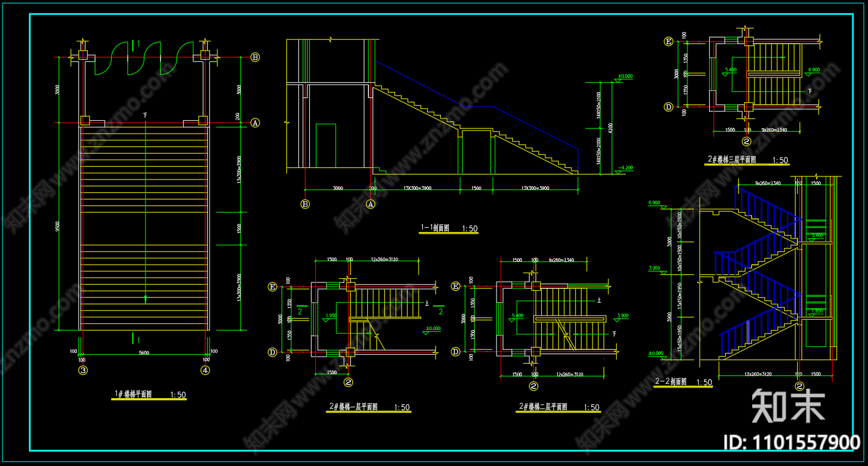
Task: Click axis bubble D in 2#楼梯一层平面图
Action: point(272,352)
